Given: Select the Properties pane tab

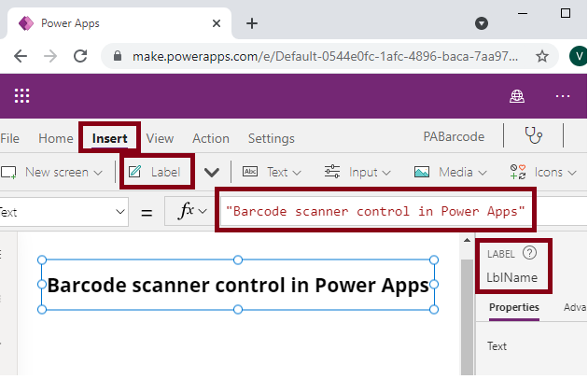Looking at the screenshot, I should (x=513, y=307).
